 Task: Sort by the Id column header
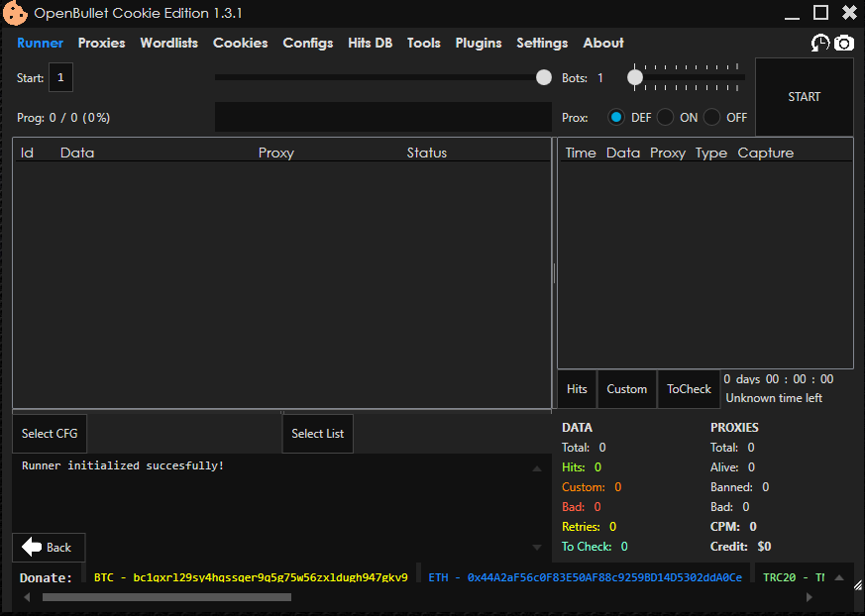[27, 153]
